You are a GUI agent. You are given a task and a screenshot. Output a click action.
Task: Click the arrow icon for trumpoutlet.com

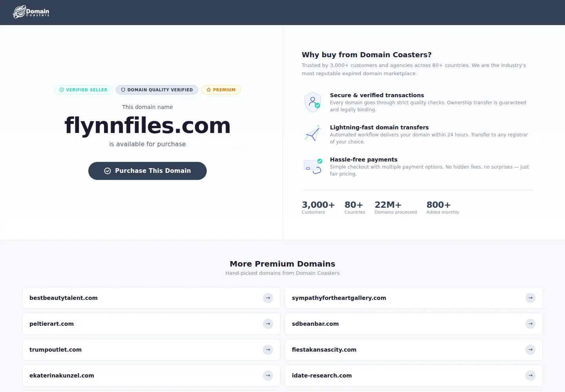click(268, 350)
